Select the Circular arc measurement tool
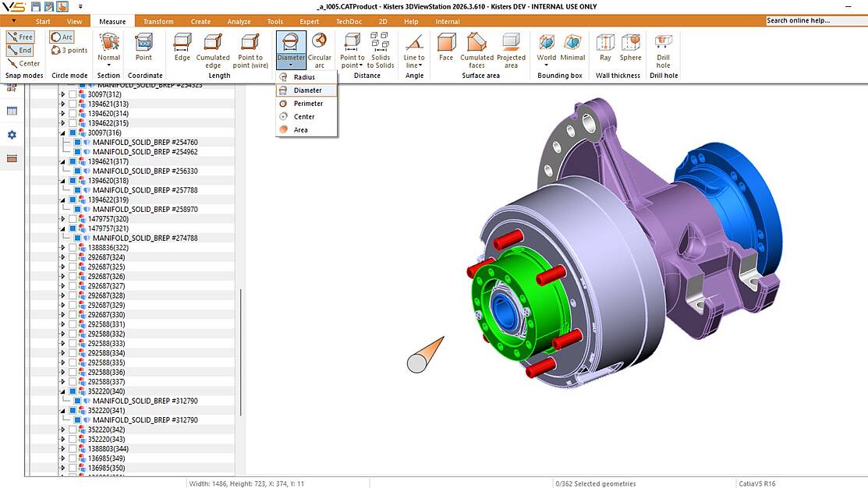The image size is (868, 488). coord(320,50)
